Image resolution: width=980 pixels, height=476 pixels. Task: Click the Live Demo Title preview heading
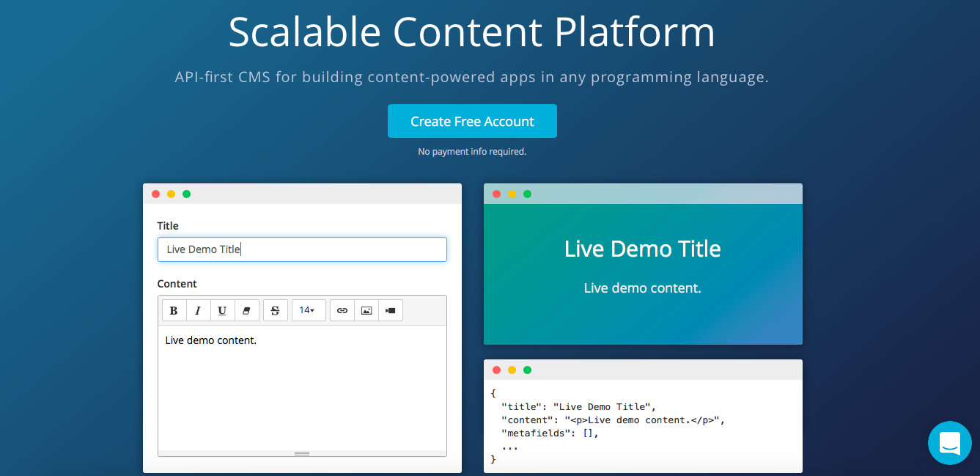tap(642, 249)
